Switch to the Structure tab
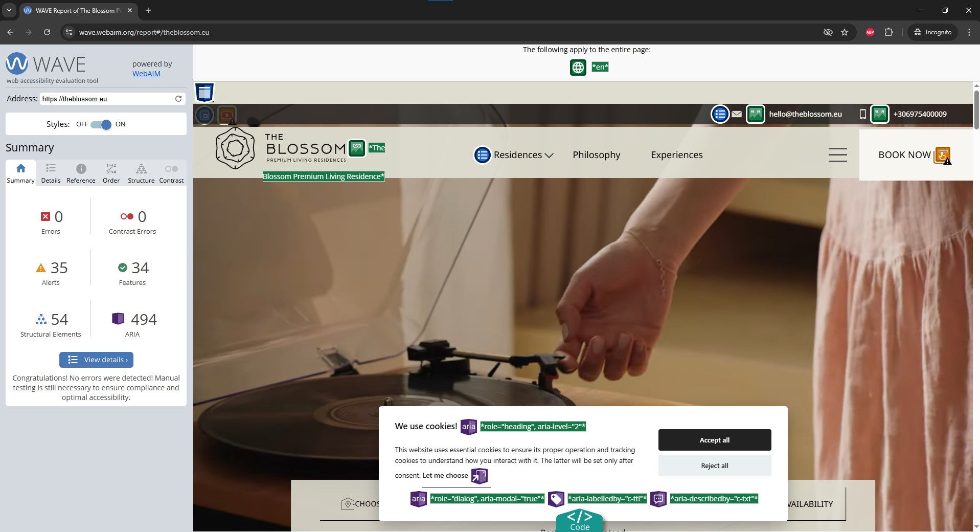 [x=141, y=173]
